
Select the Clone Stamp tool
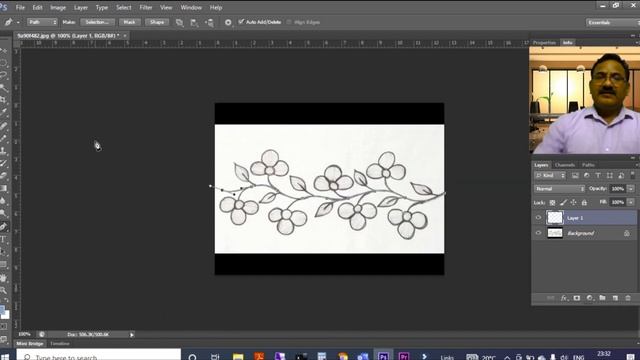(3, 151)
